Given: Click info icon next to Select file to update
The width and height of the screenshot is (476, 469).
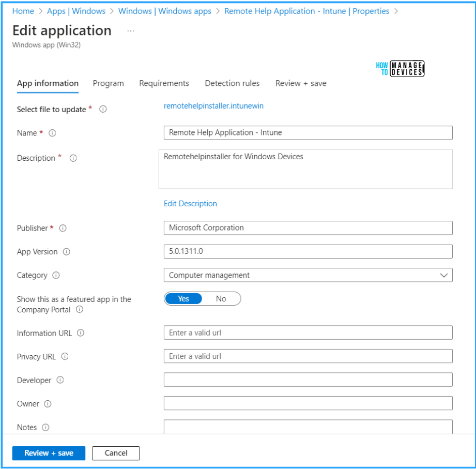Looking at the screenshot, I should [x=103, y=109].
